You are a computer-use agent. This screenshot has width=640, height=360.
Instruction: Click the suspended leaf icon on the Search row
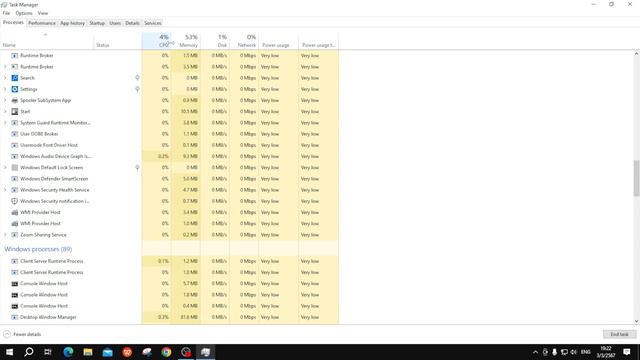(138, 78)
